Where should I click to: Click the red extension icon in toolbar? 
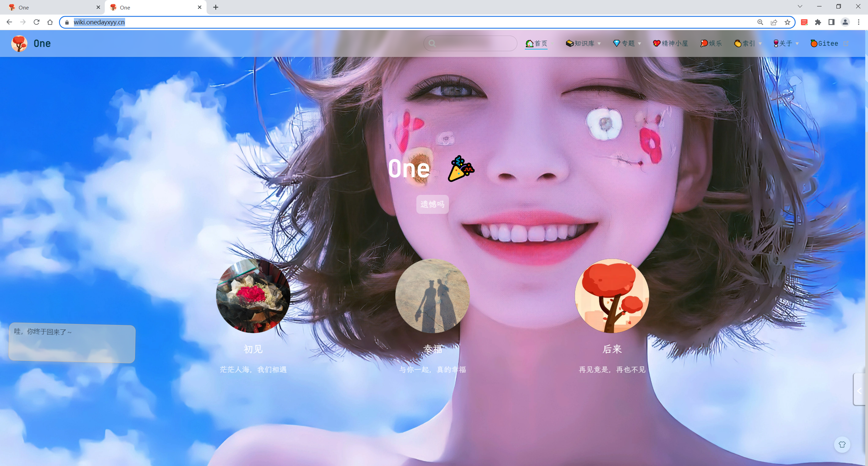[804, 22]
